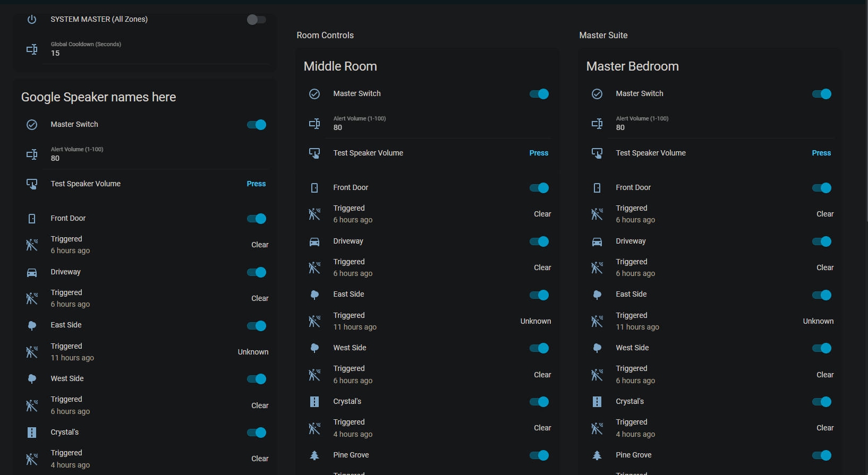Image resolution: width=868 pixels, height=475 pixels.
Task: Disable Driveway alerts in Master Bedroom
Action: 821,241
